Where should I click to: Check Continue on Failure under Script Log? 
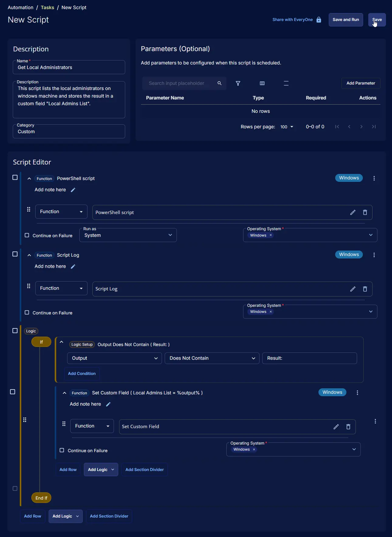(27, 313)
